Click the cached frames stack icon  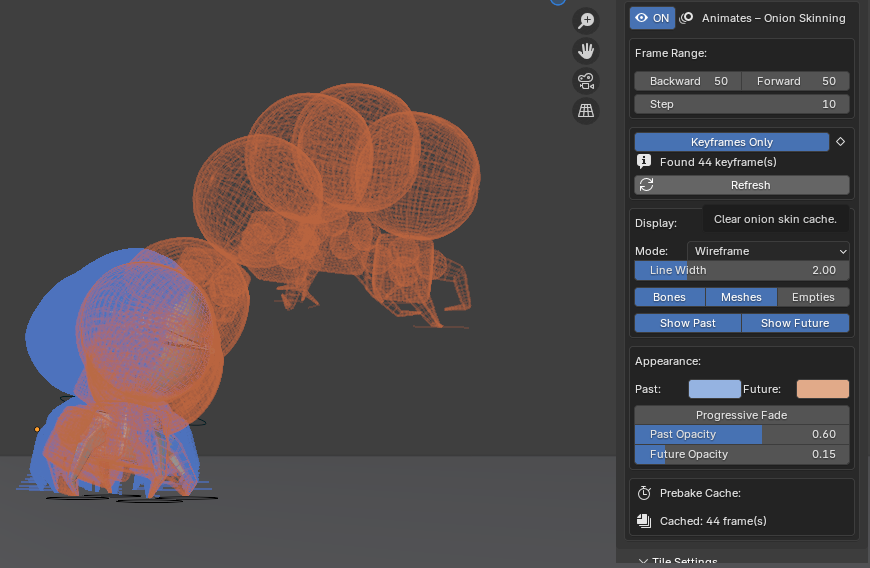coord(644,521)
